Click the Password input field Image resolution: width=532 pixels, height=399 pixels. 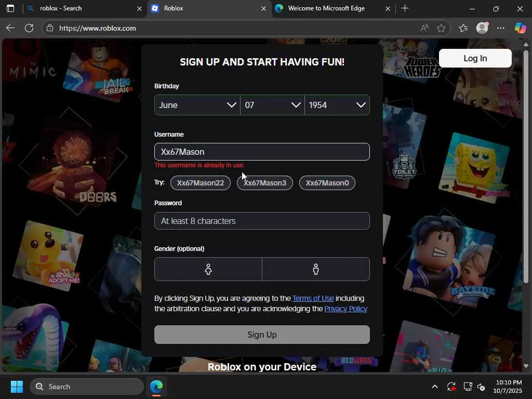[262, 221]
